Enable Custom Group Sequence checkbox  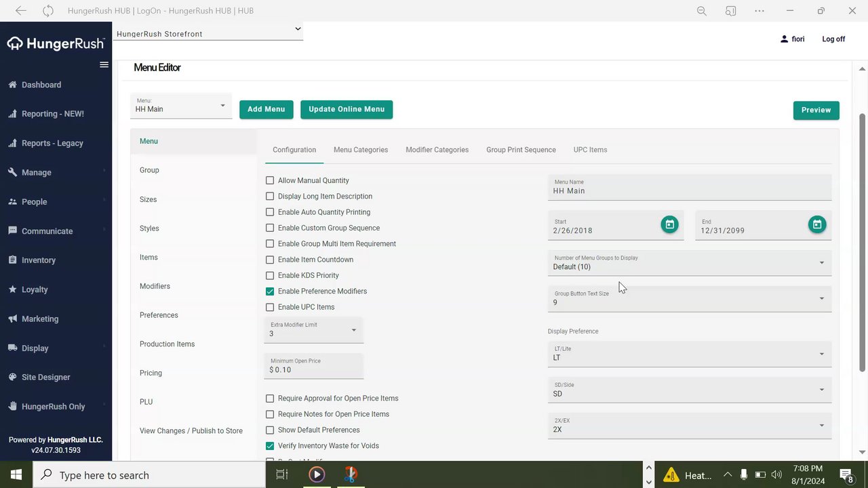click(270, 228)
